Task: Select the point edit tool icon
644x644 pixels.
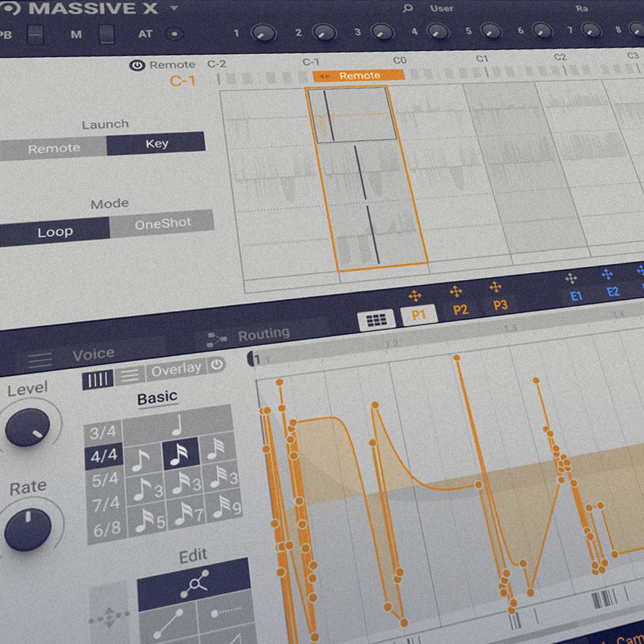Action: pyautogui.click(x=194, y=583)
